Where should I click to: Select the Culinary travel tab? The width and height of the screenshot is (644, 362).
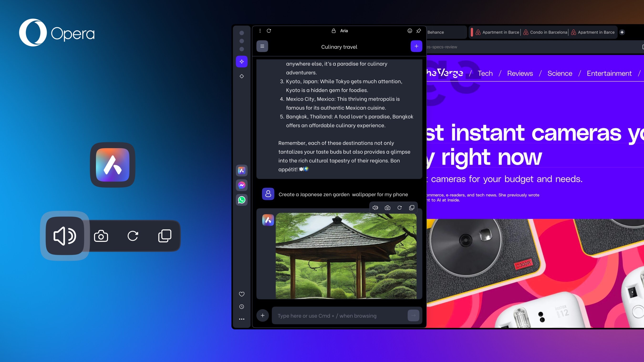pos(339,46)
